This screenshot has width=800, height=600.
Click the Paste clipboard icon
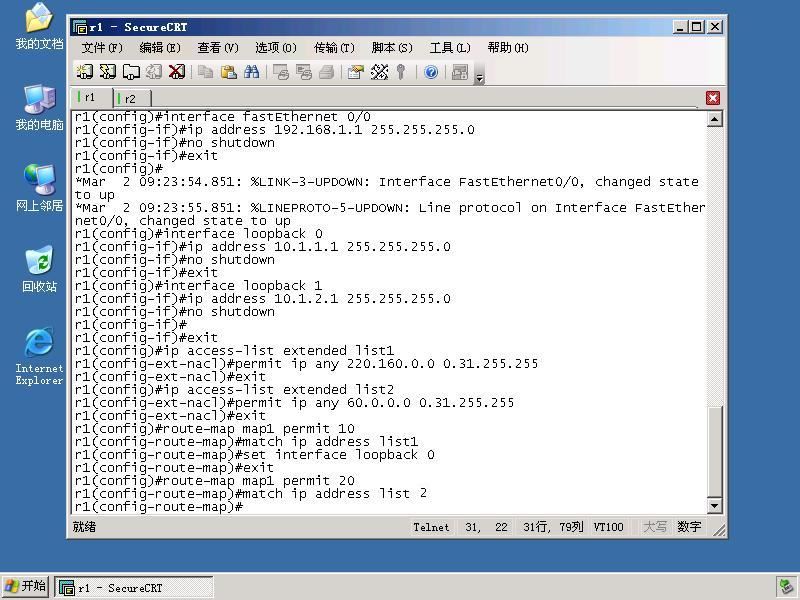pos(229,72)
